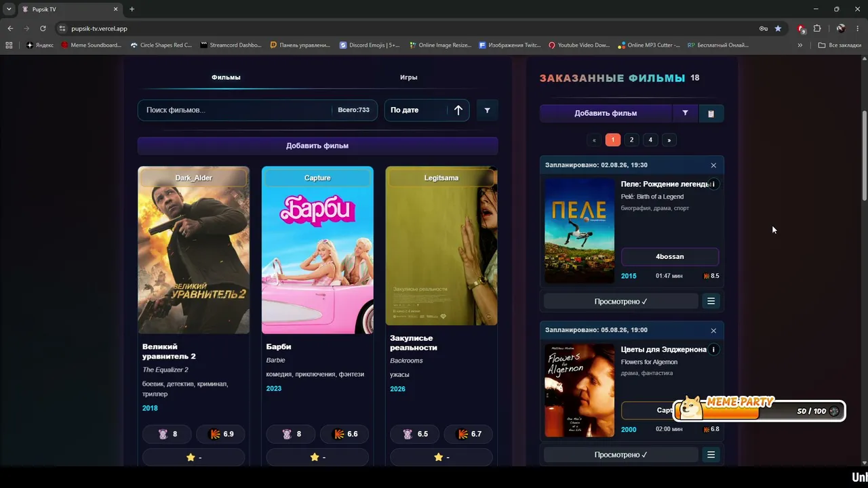Show info for Цветы для Элджернона
This screenshot has height=488, width=868.
[x=713, y=350]
